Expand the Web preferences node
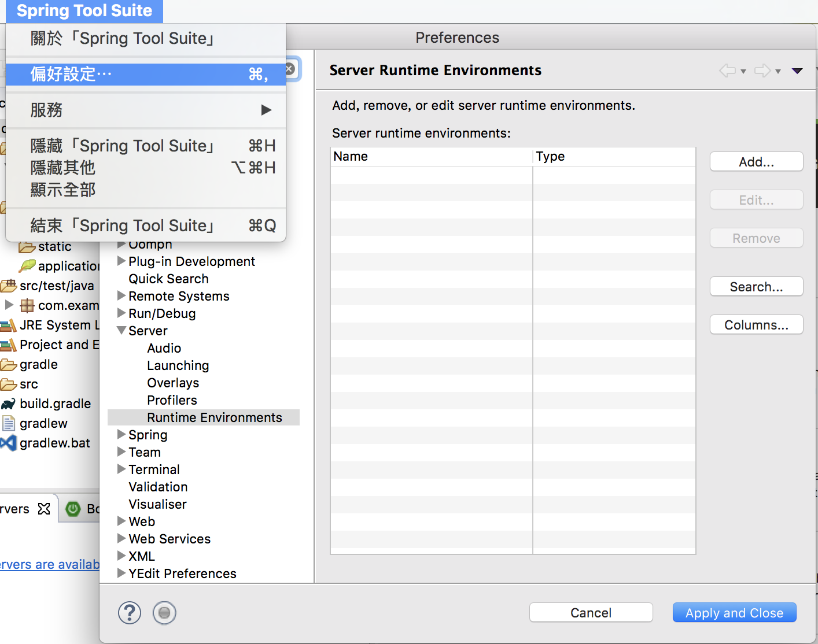 [121, 521]
